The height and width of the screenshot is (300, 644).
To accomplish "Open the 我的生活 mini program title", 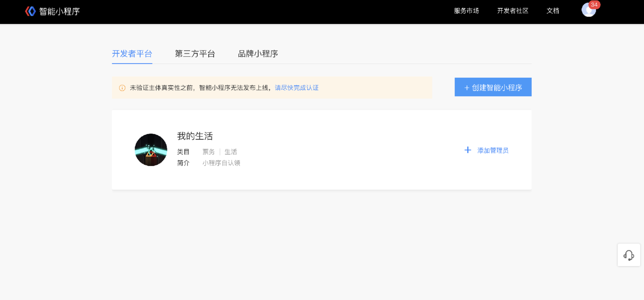I will tap(195, 136).
